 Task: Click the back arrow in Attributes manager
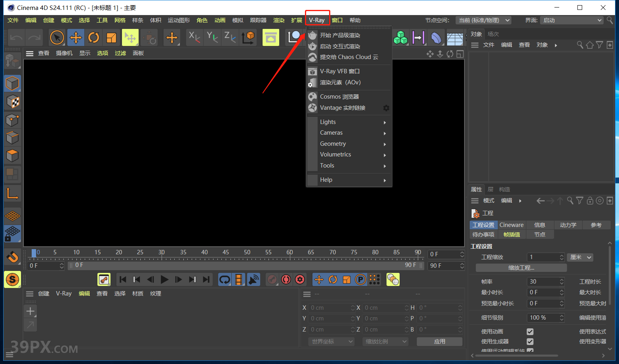(540, 201)
